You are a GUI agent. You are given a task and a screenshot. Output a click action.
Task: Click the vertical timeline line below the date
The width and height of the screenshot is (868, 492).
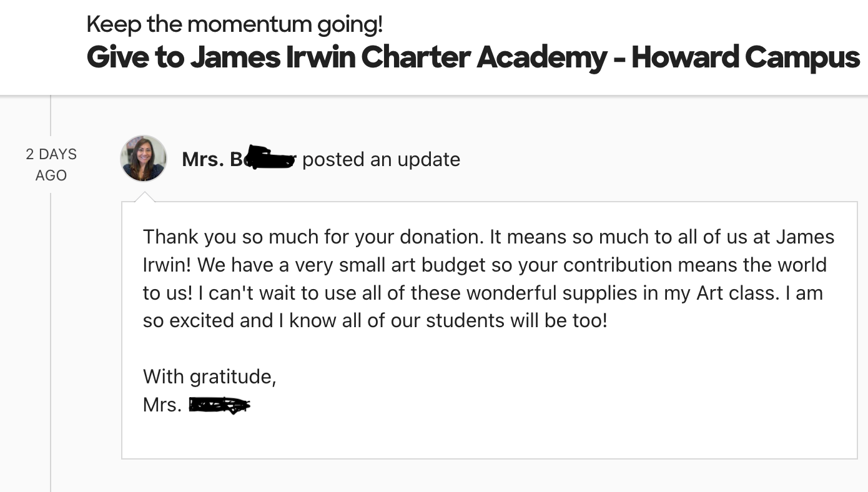coord(51,325)
